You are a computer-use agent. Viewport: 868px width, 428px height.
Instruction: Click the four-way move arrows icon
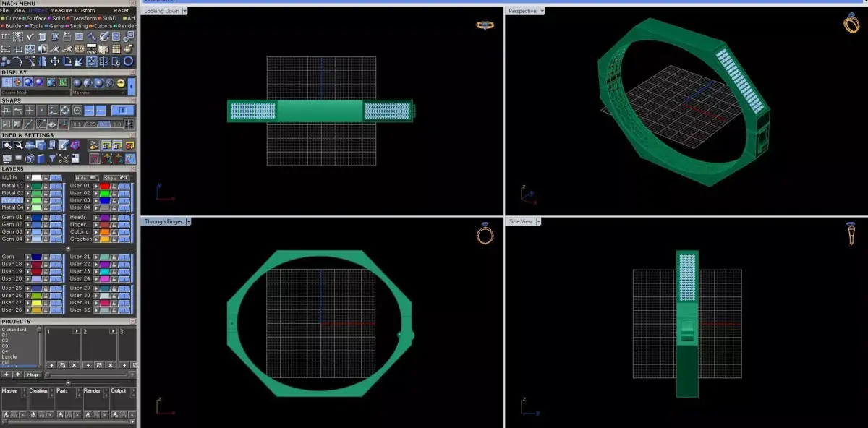(54, 61)
